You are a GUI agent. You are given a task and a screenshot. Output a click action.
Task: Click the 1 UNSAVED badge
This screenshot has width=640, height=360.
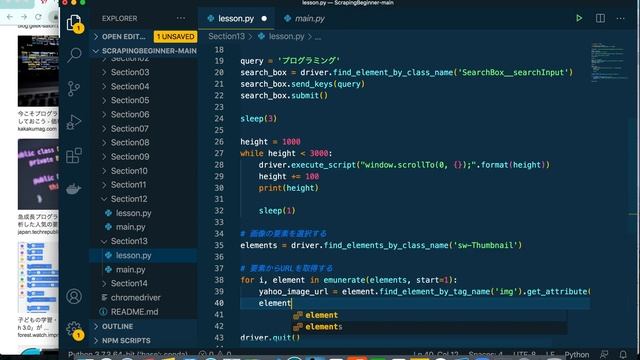176,37
